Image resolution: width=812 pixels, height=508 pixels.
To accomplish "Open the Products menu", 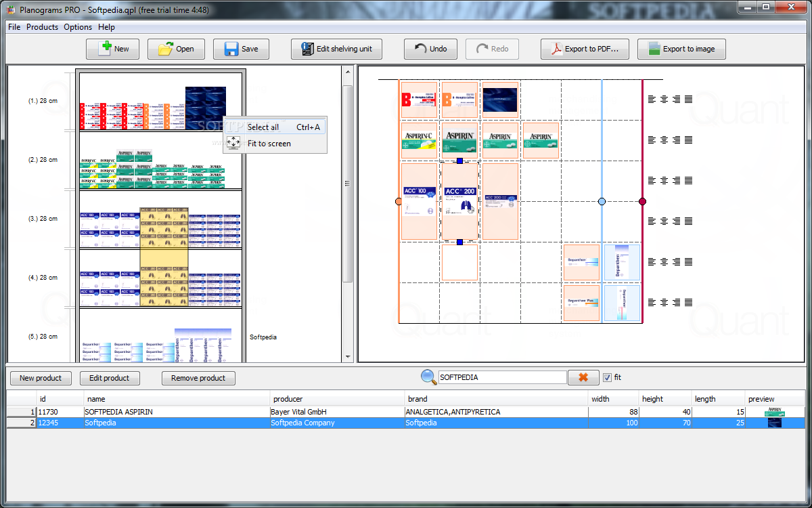I will click(42, 27).
